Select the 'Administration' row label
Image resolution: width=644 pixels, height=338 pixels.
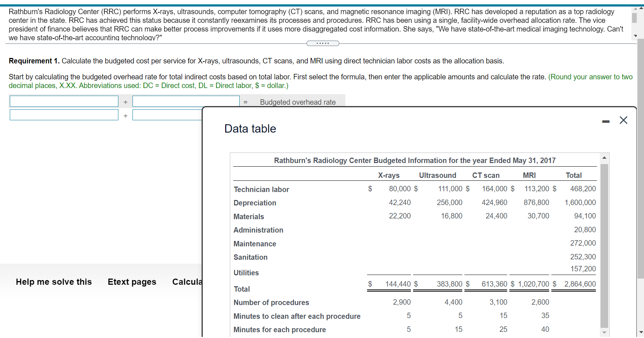(x=258, y=230)
